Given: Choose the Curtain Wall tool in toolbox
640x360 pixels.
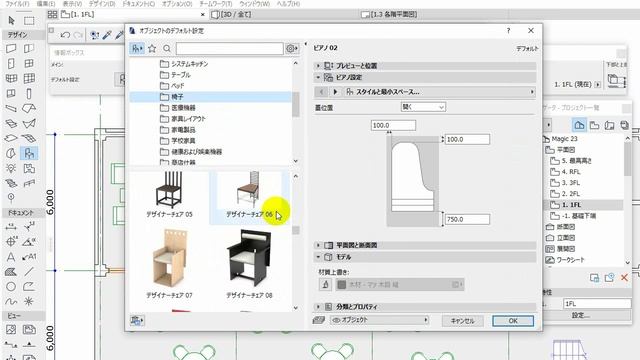Looking at the screenshot, I should [x=11, y=78].
